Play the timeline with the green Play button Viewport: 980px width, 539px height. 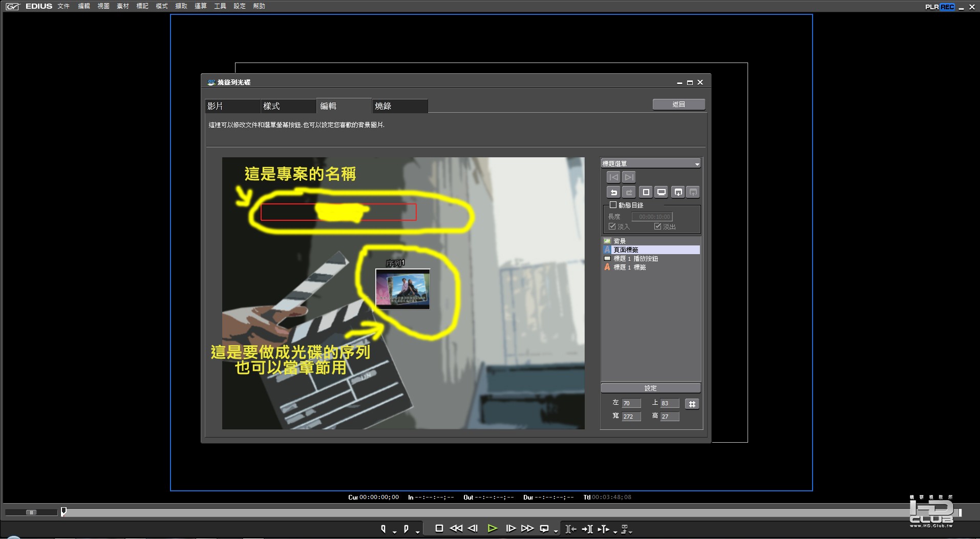[493, 528]
